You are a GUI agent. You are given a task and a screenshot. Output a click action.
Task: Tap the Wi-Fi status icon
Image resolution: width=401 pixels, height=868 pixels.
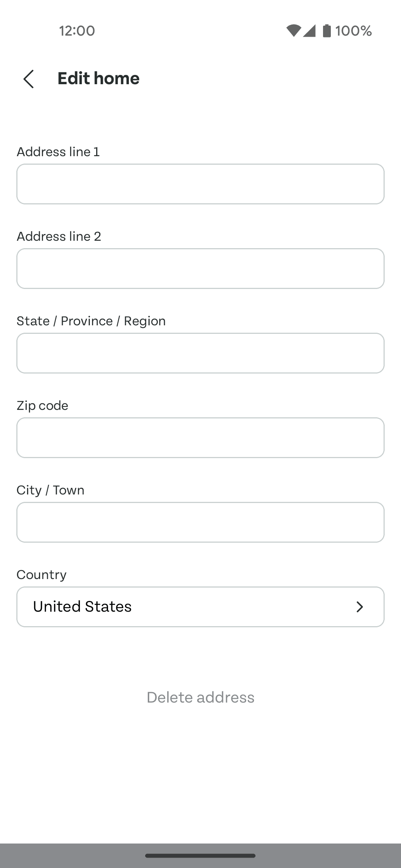coord(293,30)
